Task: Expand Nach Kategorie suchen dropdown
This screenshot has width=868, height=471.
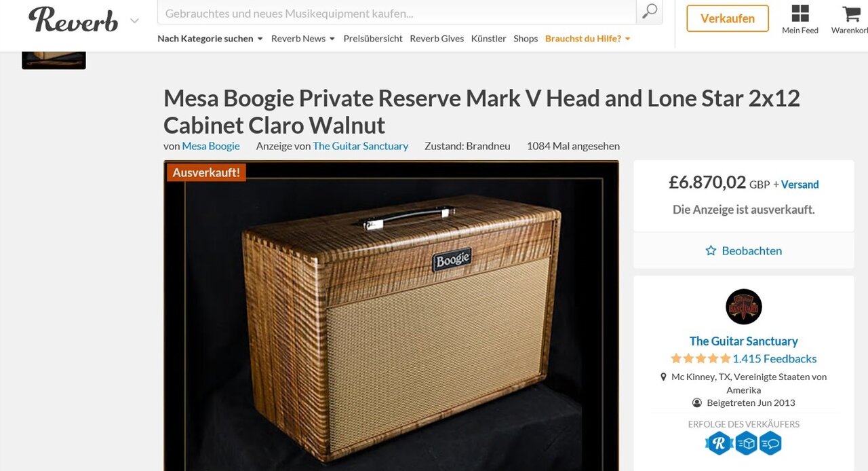Action: pos(210,39)
